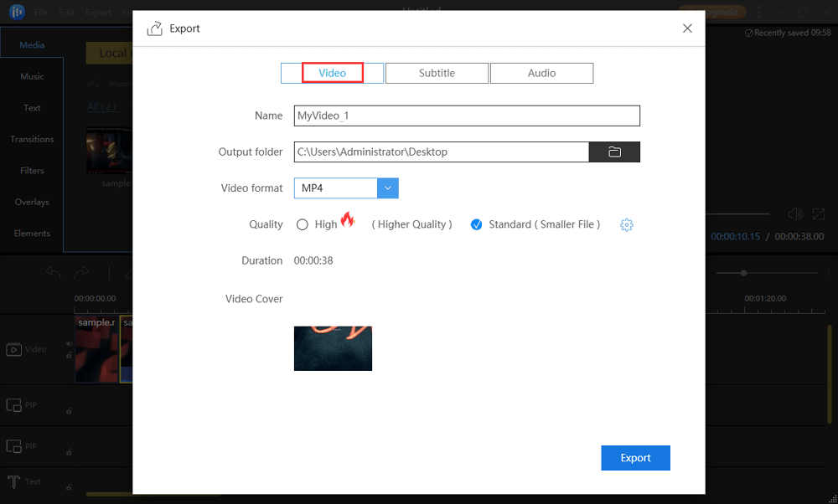Click the Upgrade button in title bar
The image size is (838, 504).
point(712,12)
